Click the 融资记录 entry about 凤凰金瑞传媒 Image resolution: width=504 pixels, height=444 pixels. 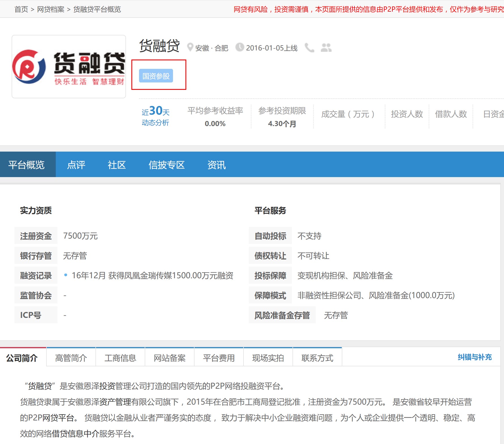tap(152, 275)
